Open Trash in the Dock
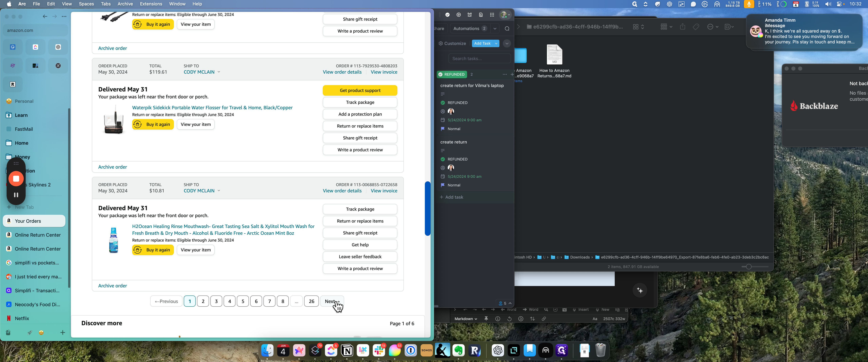 coord(600,350)
